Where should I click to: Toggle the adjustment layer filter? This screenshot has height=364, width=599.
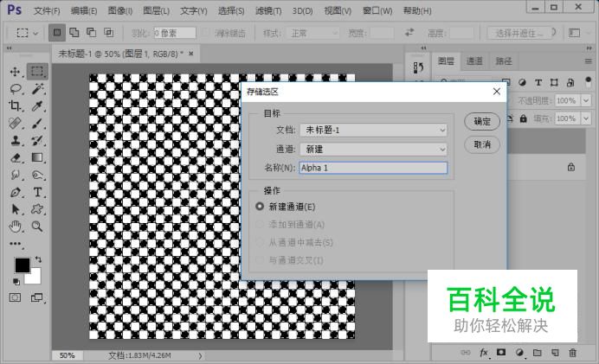(522, 82)
